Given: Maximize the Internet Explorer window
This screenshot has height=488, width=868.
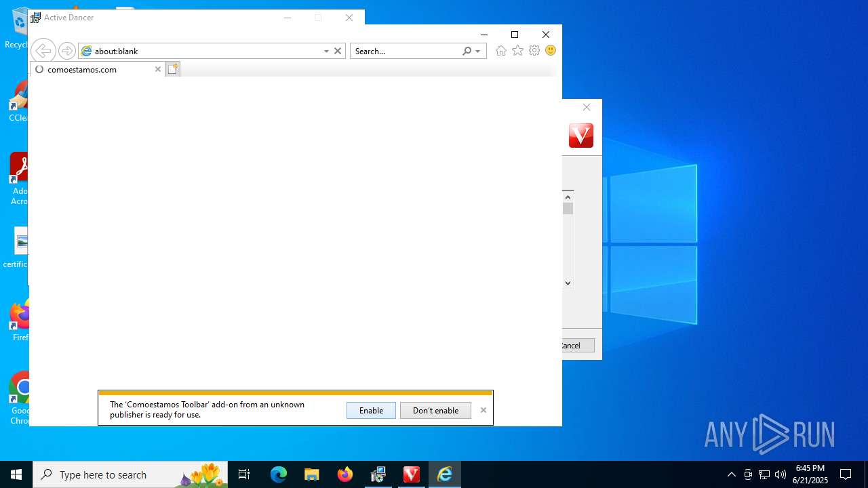Looking at the screenshot, I should tap(515, 35).
